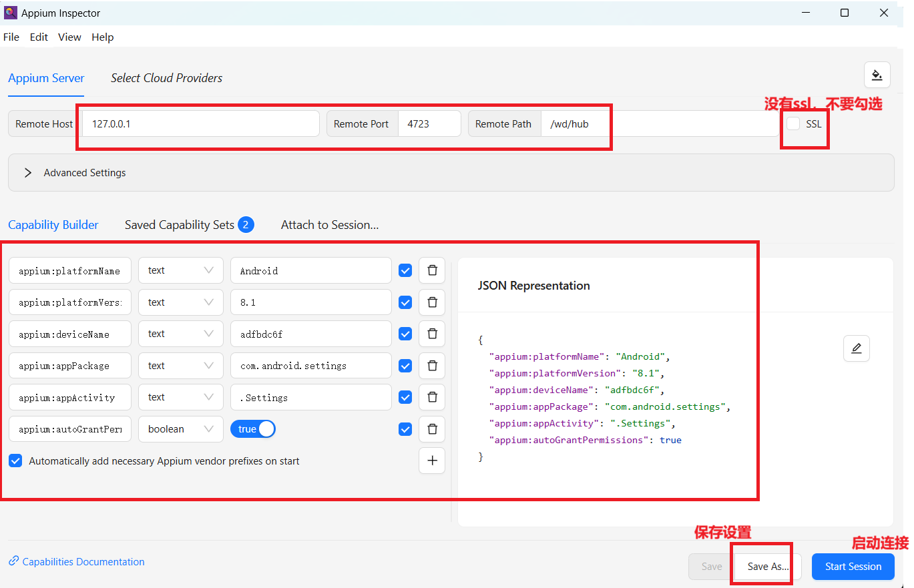Open type dropdown for appium:appActivity row
This screenshot has width=914, height=588.
pos(181,397)
